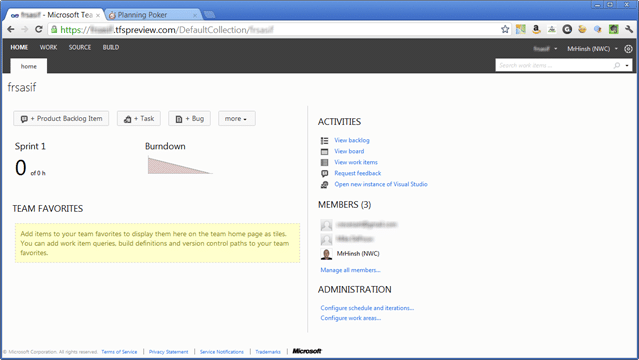Image resolution: width=639 pixels, height=360 pixels.
Task: Open the settings gear icon in the header
Action: point(628,49)
